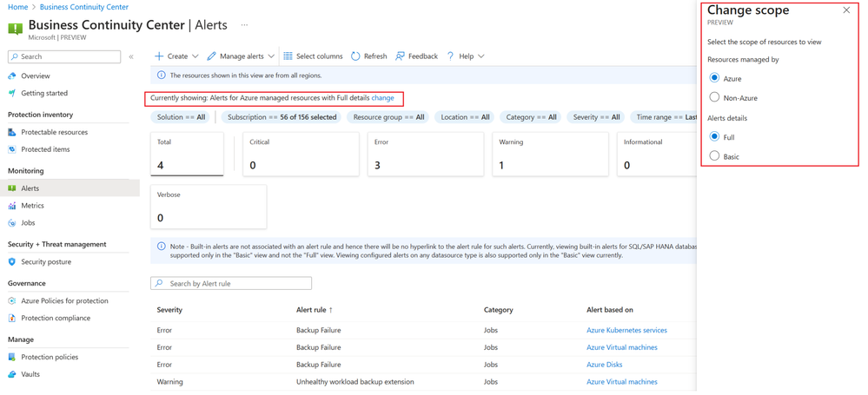
Task: Click the Business Continuity Center logo icon
Action: click(15, 28)
